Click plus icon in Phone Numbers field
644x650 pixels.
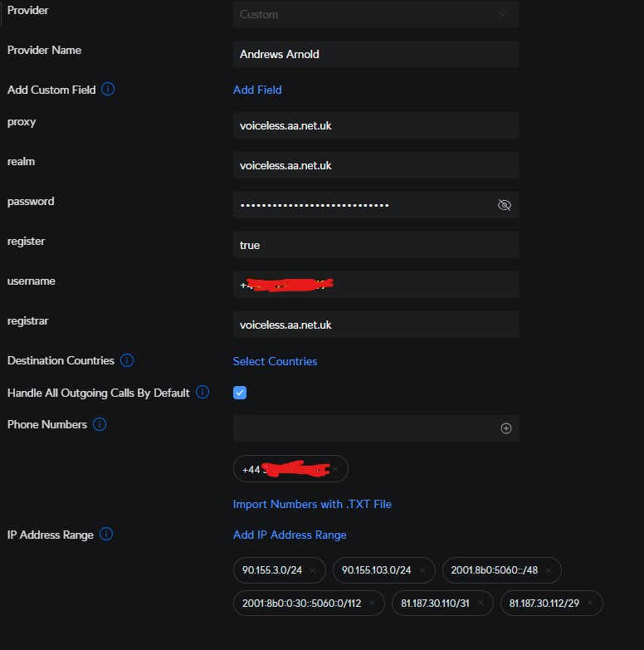(506, 428)
